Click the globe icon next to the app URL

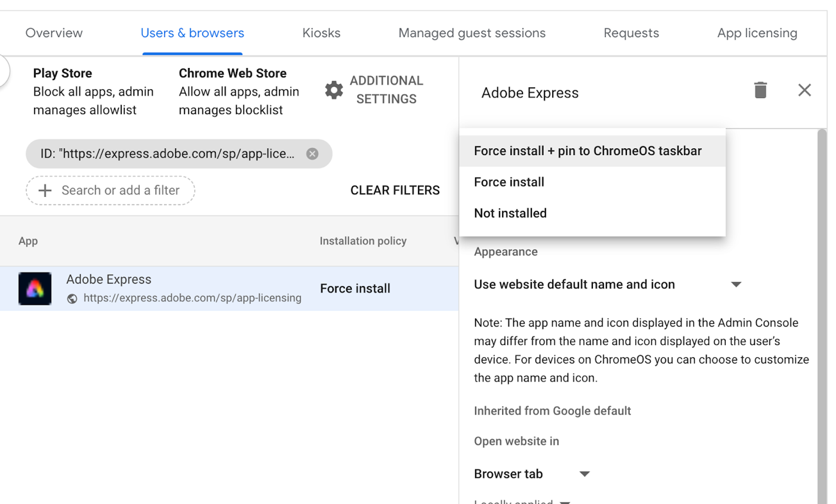72,298
